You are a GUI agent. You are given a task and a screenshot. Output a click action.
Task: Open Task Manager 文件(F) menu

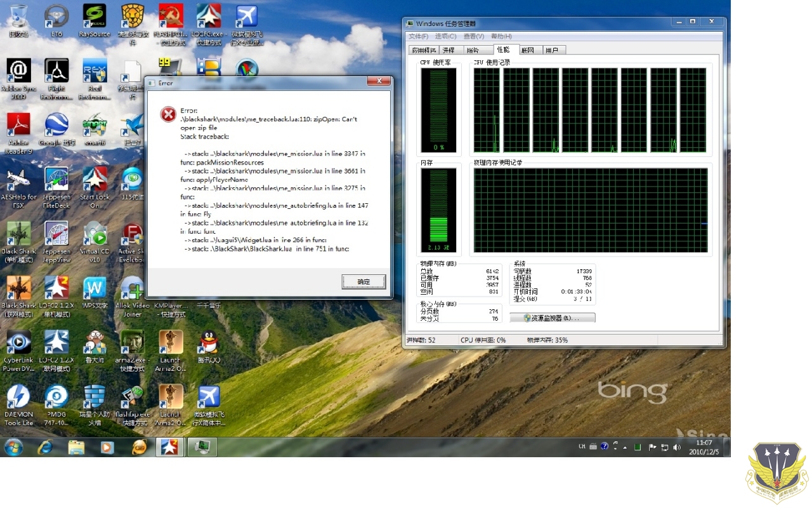click(x=419, y=36)
